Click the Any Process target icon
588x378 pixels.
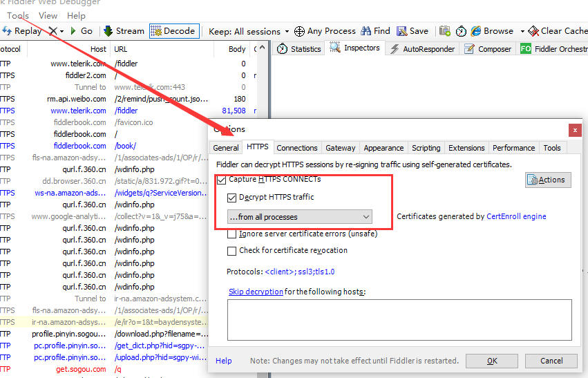click(x=299, y=32)
